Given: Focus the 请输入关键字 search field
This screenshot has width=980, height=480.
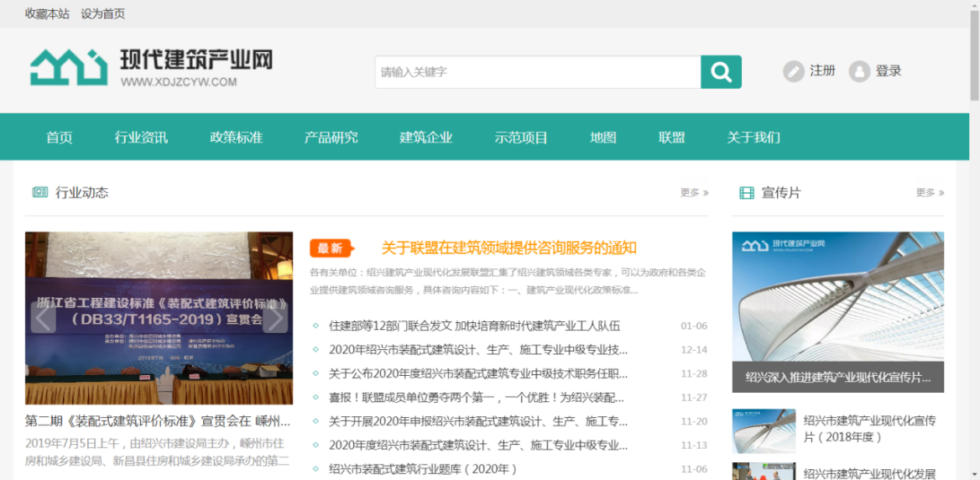Looking at the screenshot, I should tap(538, 72).
